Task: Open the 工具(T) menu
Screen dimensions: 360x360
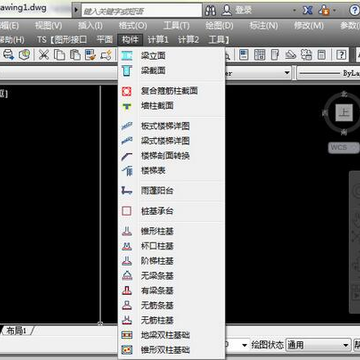Action: point(176,26)
